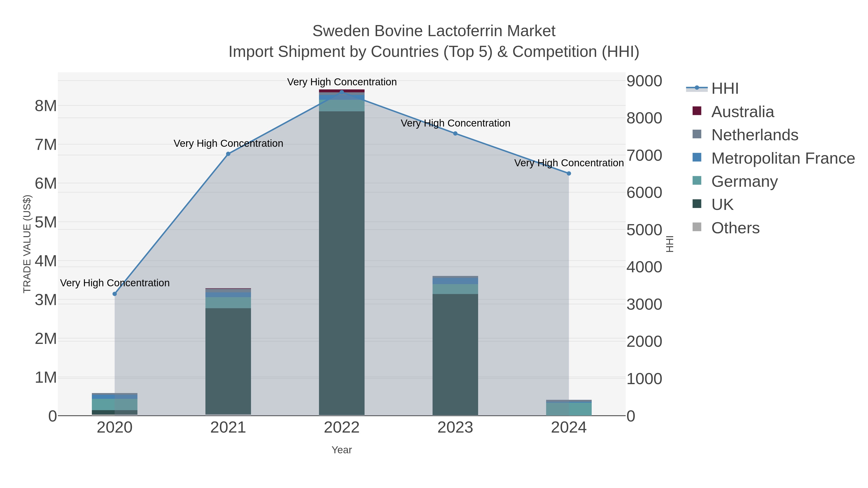The image size is (868, 488).
Task: Toggle UK series via legend label
Action: coord(722,204)
